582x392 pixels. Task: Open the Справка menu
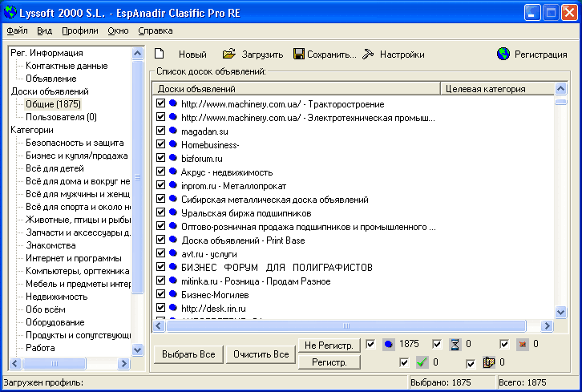tap(156, 30)
